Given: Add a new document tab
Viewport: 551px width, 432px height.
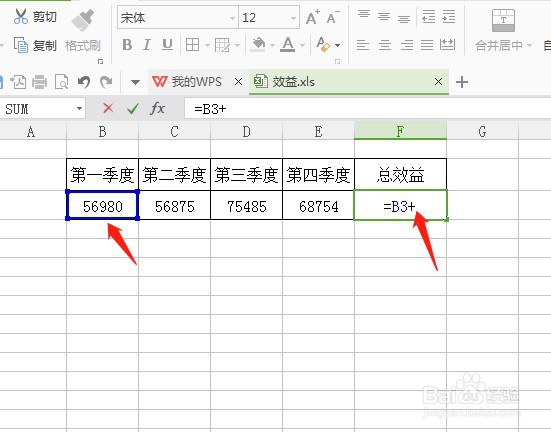Looking at the screenshot, I should point(462,82).
